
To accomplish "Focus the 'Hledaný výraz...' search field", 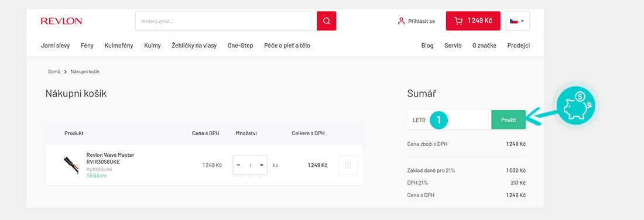I will (x=226, y=21).
